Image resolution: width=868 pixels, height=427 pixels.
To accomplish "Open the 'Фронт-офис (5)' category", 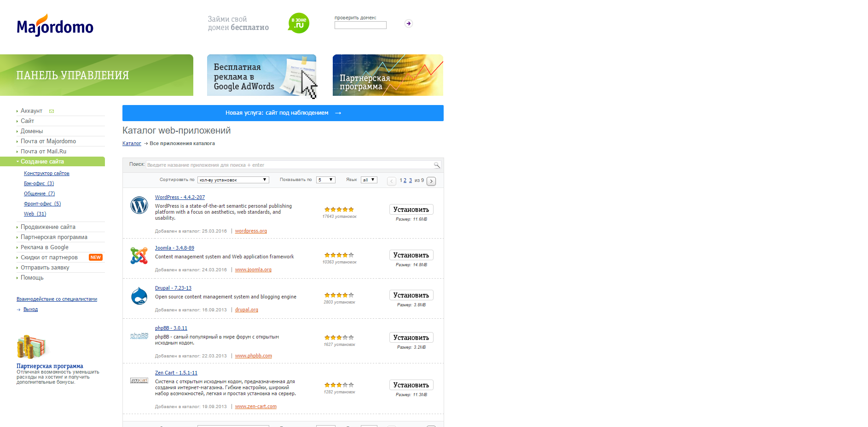I will click(x=42, y=204).
